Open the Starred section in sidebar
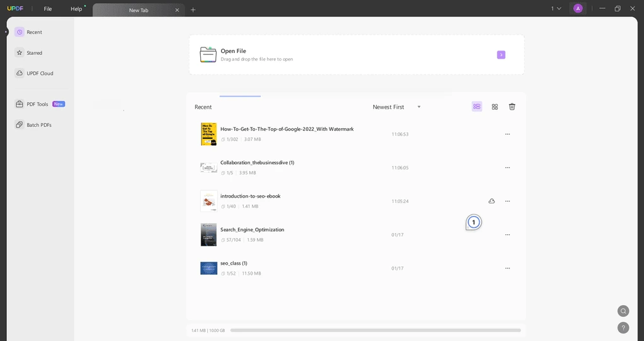644x341 pixels. click(x=34, y=53)
